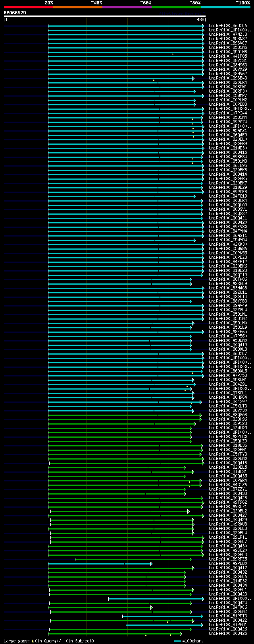Select the UniRef100_Q39123 label
Image resolution: width=254 pixels, height=644 pixels.
[228, 424]
